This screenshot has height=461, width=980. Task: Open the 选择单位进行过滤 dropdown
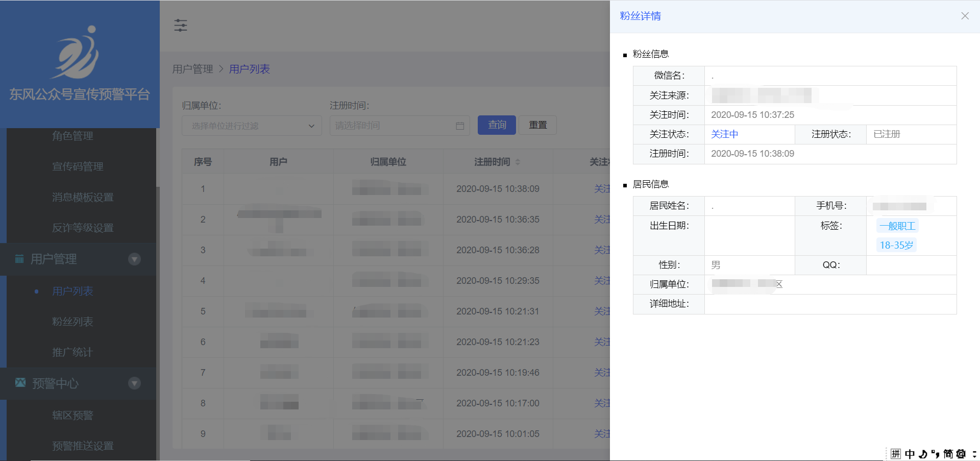tap(252, 126)
